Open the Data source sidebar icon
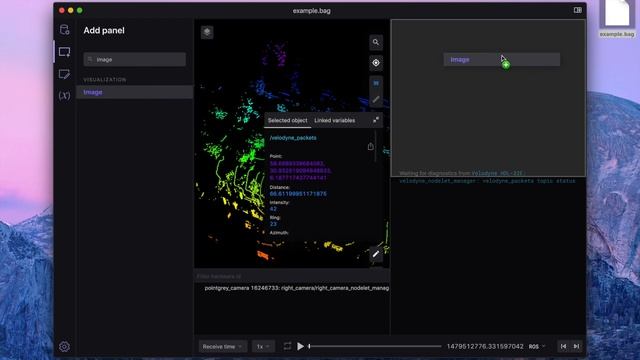 (64, 30)
